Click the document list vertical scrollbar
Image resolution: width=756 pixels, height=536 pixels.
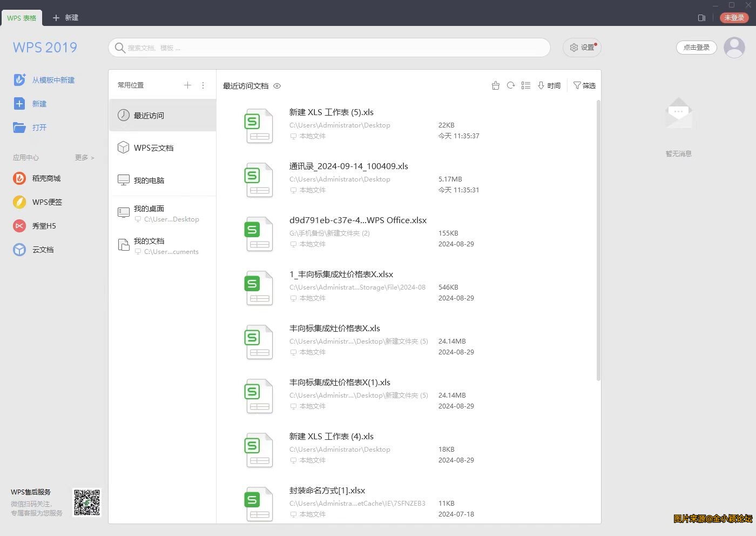(x=598, y=240)
